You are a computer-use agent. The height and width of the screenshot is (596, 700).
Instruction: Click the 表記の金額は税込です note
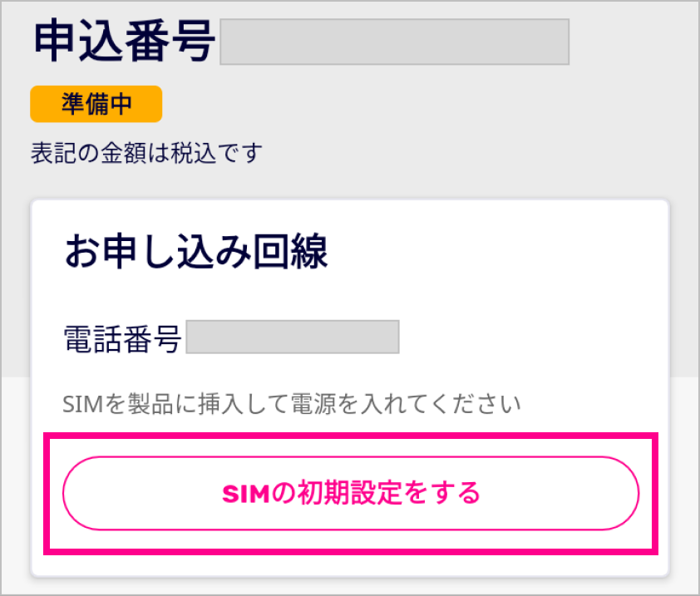[146, 153]
